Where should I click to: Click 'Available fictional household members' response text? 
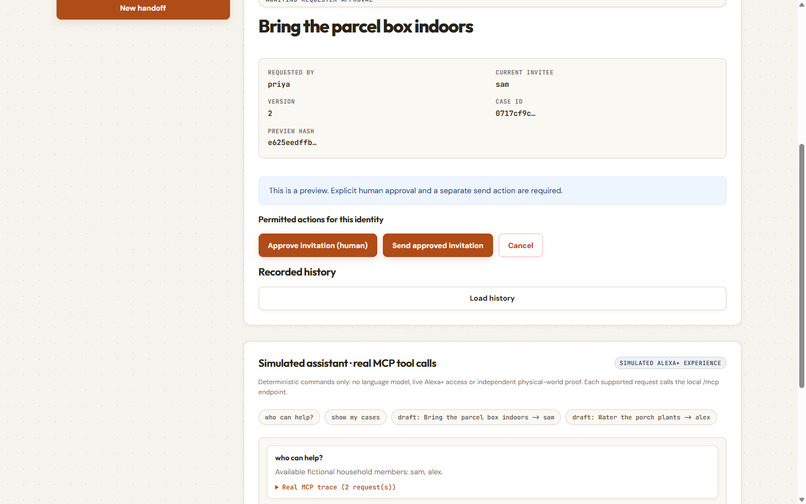pos(359,472)
